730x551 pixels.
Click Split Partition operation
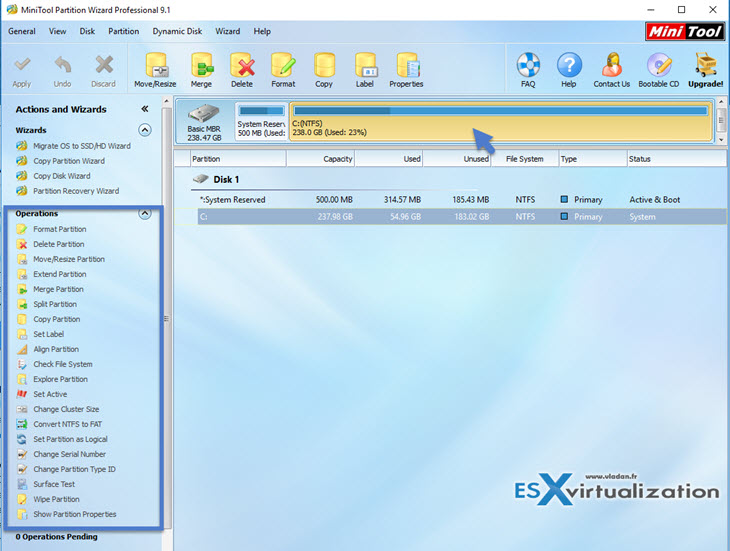pyautogui.click(x=47, y=304)
